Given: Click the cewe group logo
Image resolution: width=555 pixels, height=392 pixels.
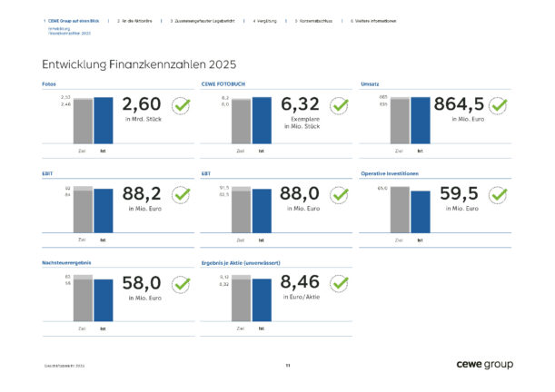Looking at the screenshot, I should click(x=484, y=364).
